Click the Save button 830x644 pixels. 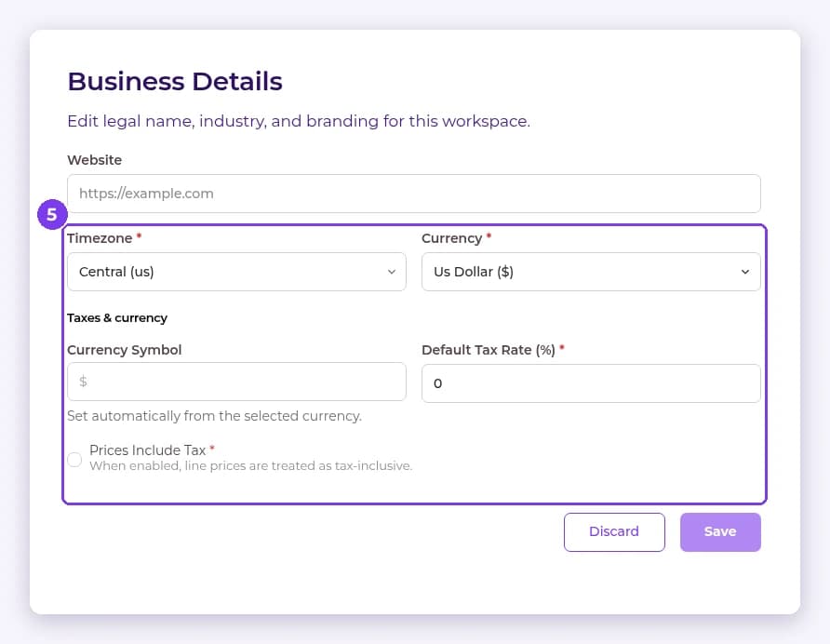point(720,531)
